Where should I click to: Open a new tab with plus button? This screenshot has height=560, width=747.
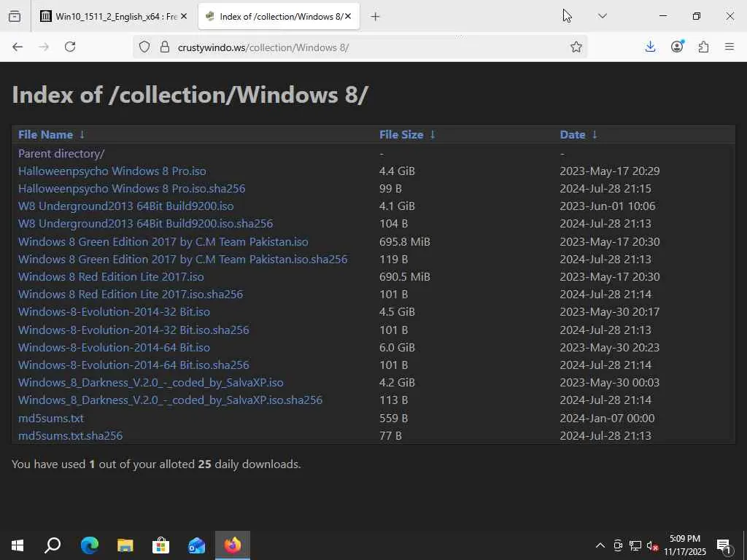point(376,17)
